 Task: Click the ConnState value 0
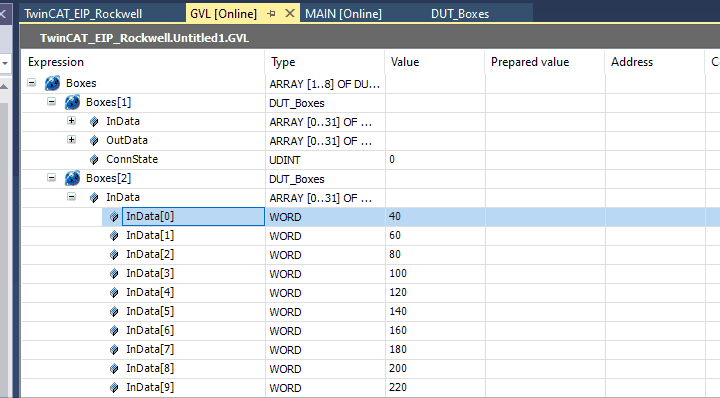pos(392,159)
